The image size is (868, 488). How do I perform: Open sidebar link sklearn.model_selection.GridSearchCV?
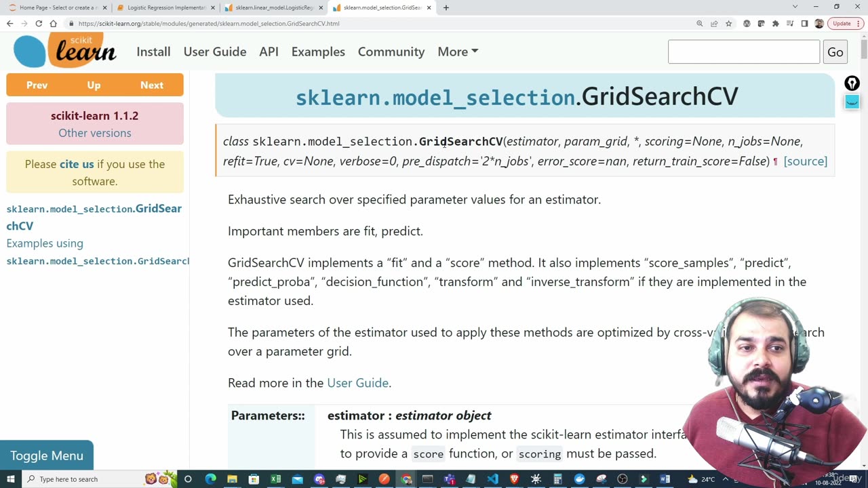[94, 217]
